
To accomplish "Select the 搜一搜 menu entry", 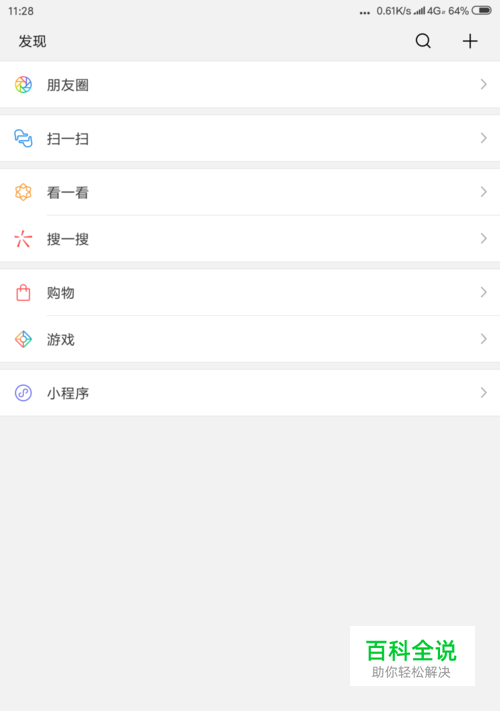I will click(x=250, y=239).
